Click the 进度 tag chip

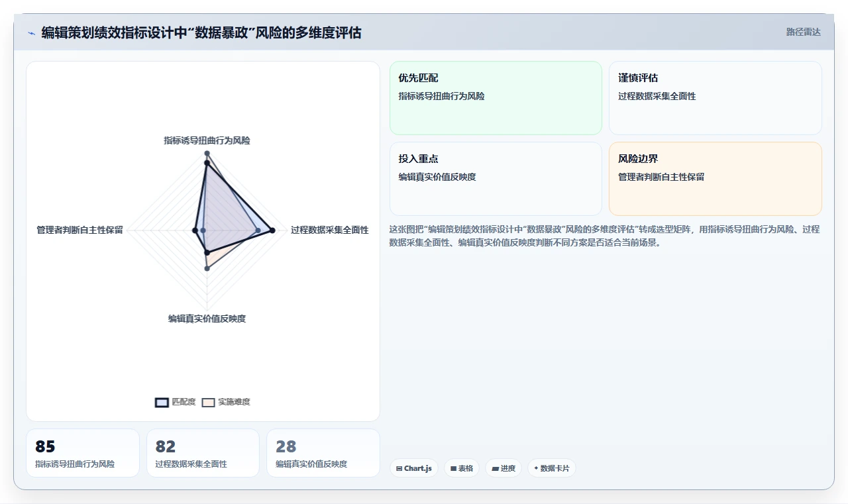pyautogui.click(x=503, y=468)
